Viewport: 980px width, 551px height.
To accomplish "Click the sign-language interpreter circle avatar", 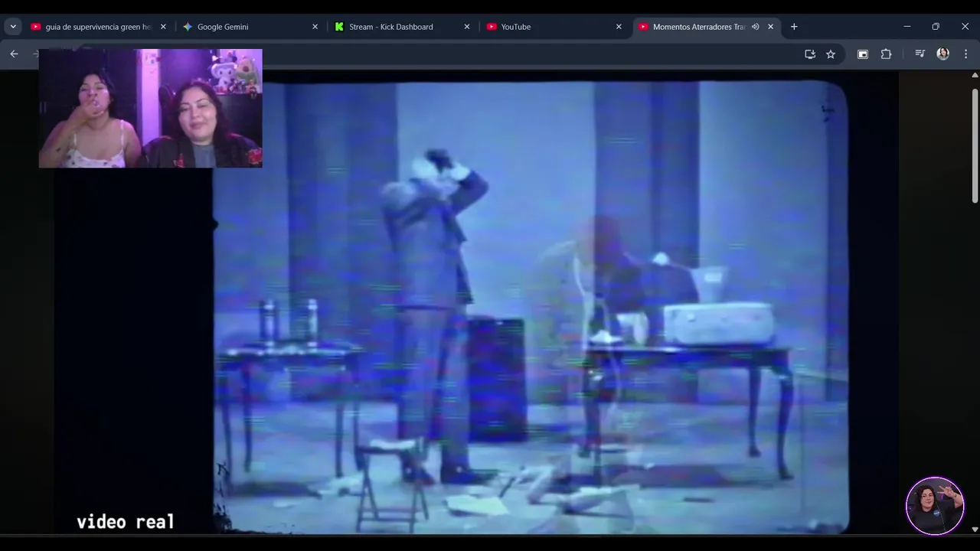I will 935,506.
